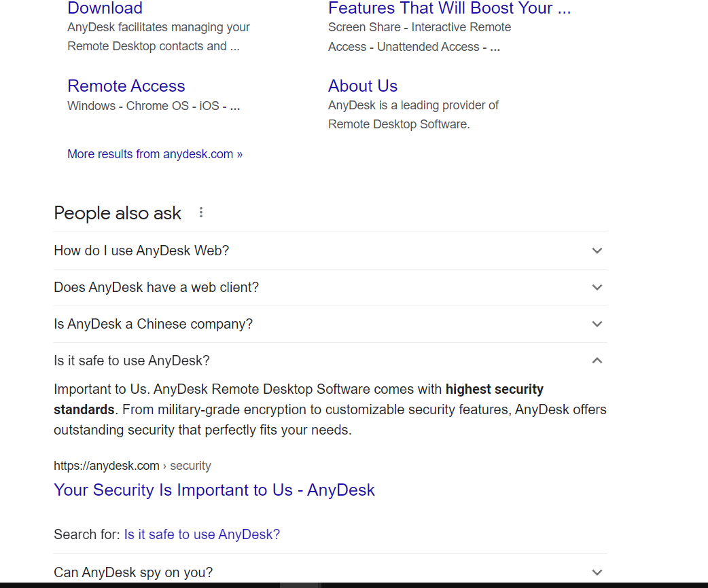
Task: Click search link Is it safe to use AnyDesk?
Action: click(x=202, y=534)
